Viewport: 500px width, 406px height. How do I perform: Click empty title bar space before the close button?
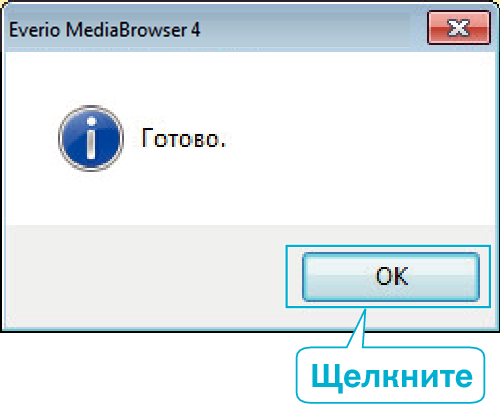click(313, 30)
